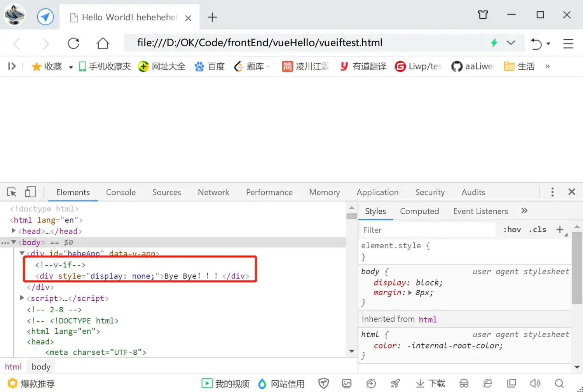Open 我的视频 in the status bar
The width and height of the screenshot is (583, 392).
coord(225,384)
